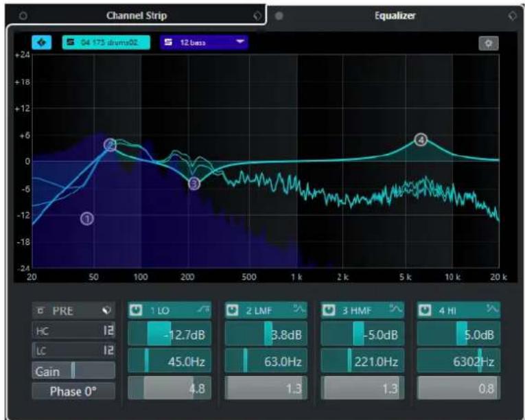
Task: Change band 4 HI filter type icon
Action: 493,309
